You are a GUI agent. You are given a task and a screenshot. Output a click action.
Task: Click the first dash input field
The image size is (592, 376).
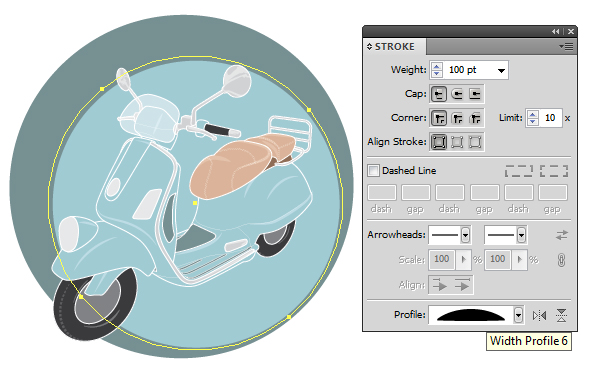[382, 193]
